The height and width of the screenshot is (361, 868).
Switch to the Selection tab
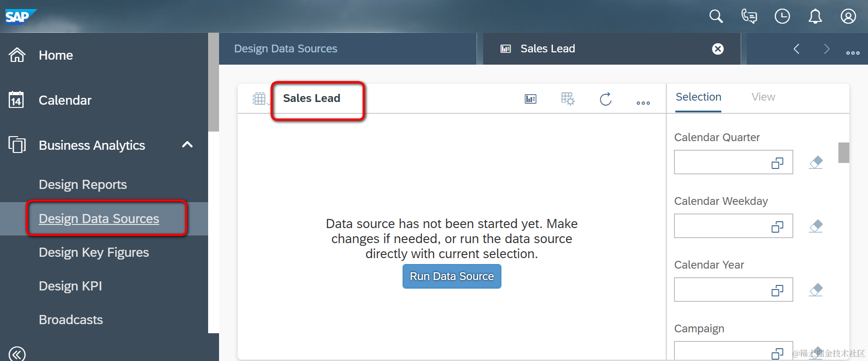(x=699, y=97)
